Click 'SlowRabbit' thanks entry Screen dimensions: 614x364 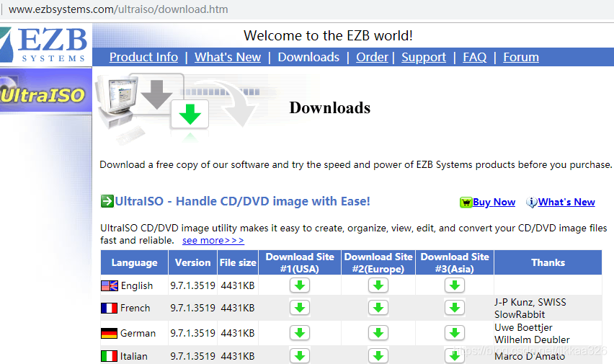point(520,314)
